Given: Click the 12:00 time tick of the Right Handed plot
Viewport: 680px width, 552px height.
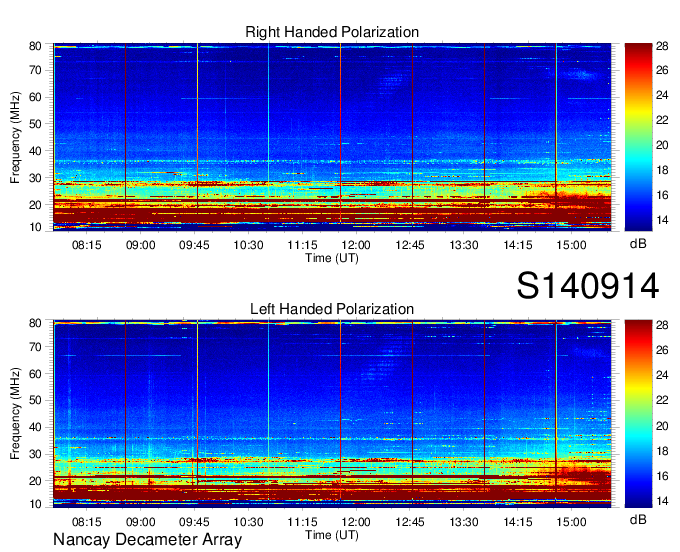Looking at the screenshot, I should point(356,245).
